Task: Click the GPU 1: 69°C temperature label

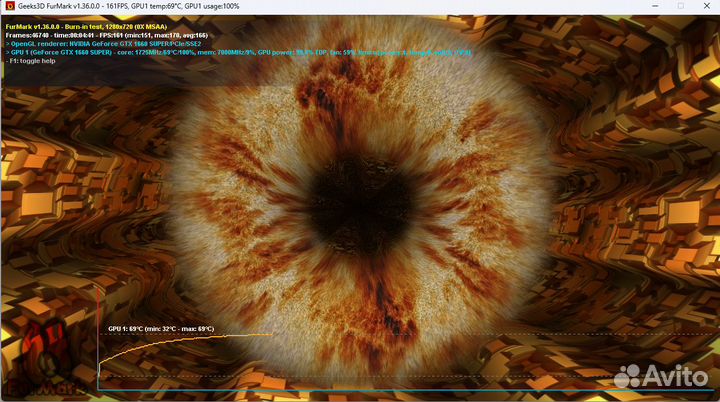Action: (160, 328)
